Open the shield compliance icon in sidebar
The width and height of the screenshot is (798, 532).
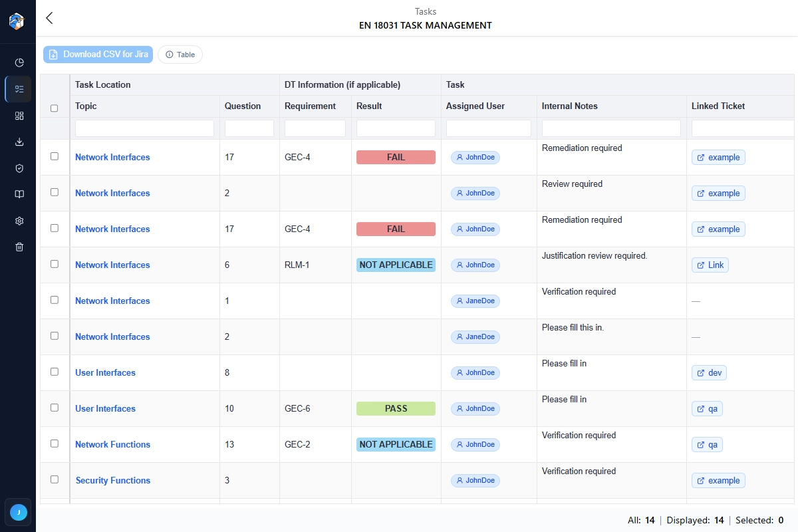[x=19, y=168]
